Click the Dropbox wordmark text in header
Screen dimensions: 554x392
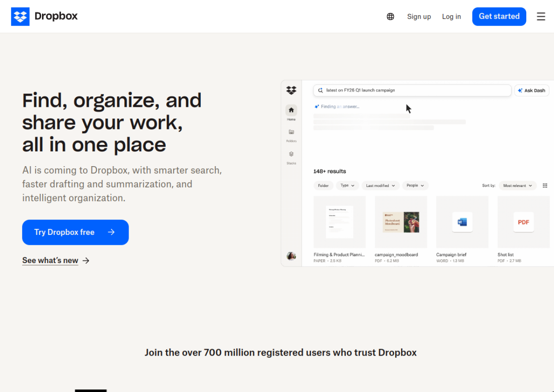(x=56, y=16)
